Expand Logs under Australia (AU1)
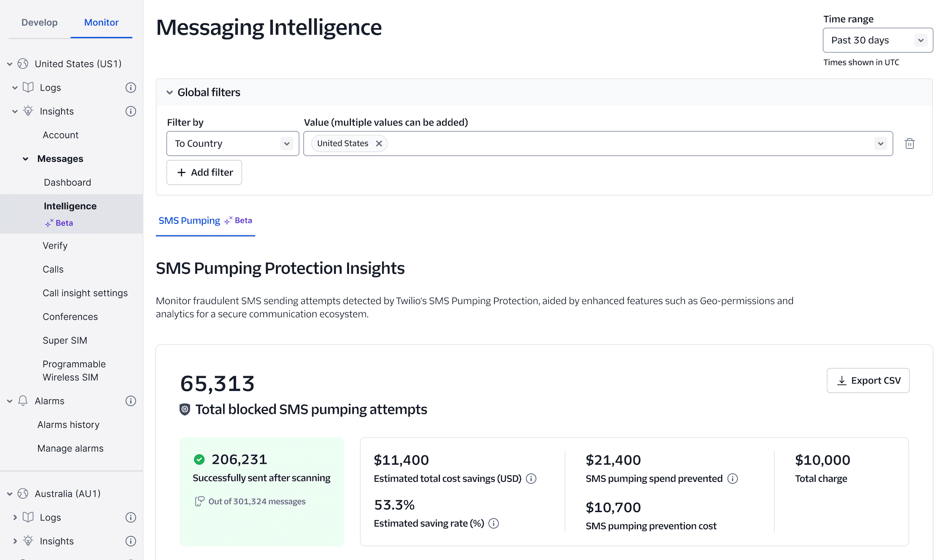This screenshot has height=560, width=942. pos(15,517)
